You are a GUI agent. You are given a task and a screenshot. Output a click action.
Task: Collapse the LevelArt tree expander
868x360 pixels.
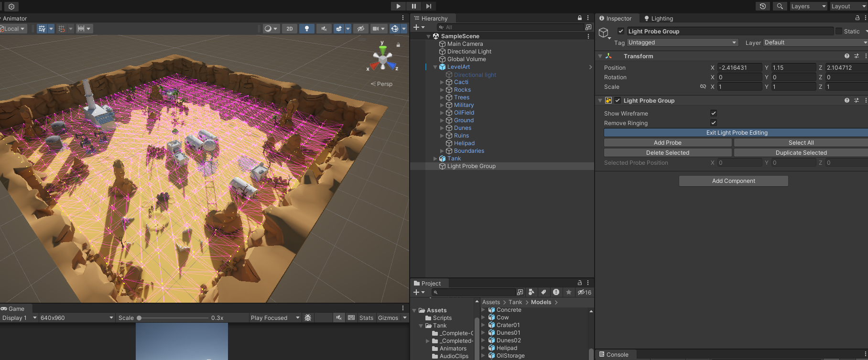point(435,67)
